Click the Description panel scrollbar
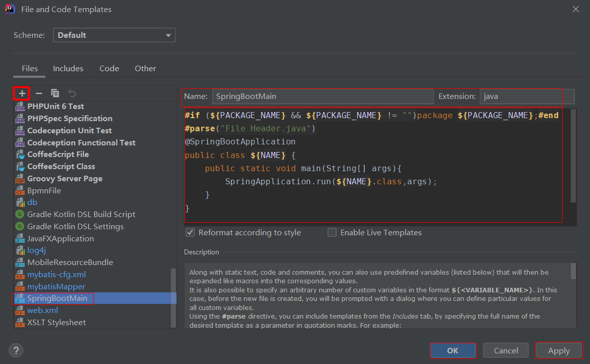The height and width of the screenshot is (364, 590). coord(573,271)
